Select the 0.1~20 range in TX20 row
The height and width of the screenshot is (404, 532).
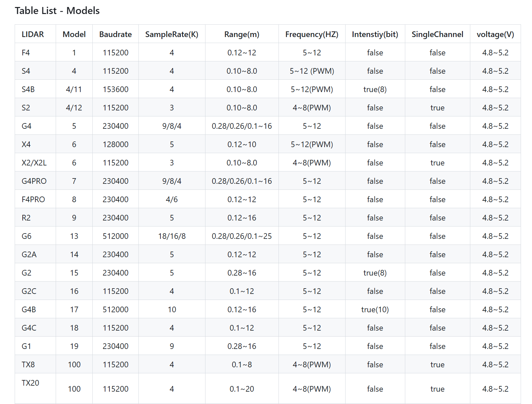tap(242, 389)
